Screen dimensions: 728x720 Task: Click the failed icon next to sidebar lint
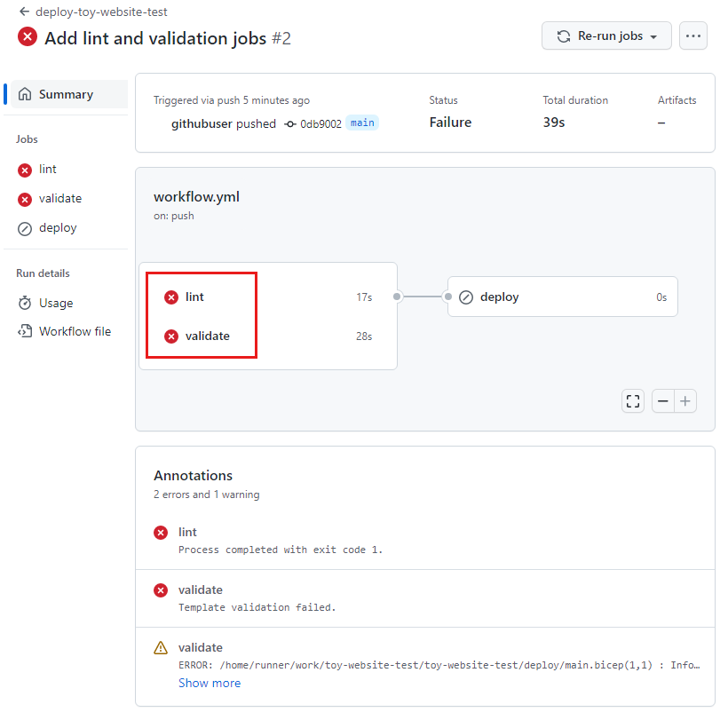click(25, 170)
